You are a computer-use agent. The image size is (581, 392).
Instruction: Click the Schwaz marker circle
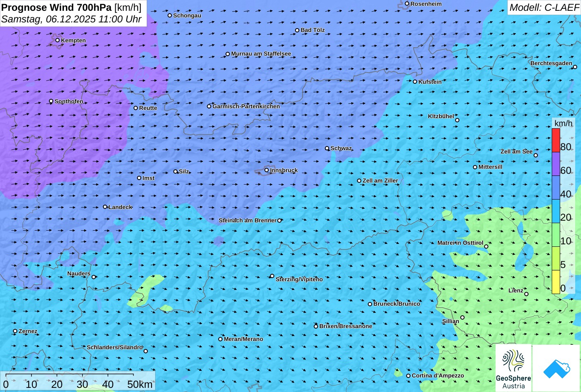tap(327, 148)
